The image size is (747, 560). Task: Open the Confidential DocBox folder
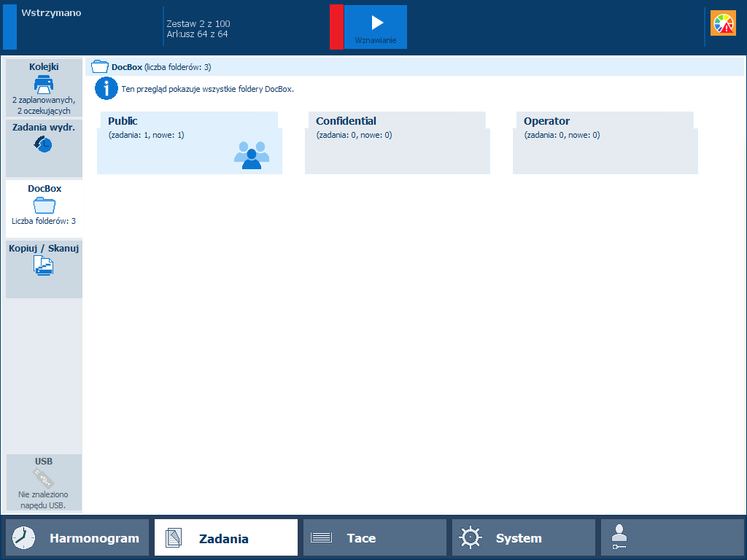click(x=398, y=143)
